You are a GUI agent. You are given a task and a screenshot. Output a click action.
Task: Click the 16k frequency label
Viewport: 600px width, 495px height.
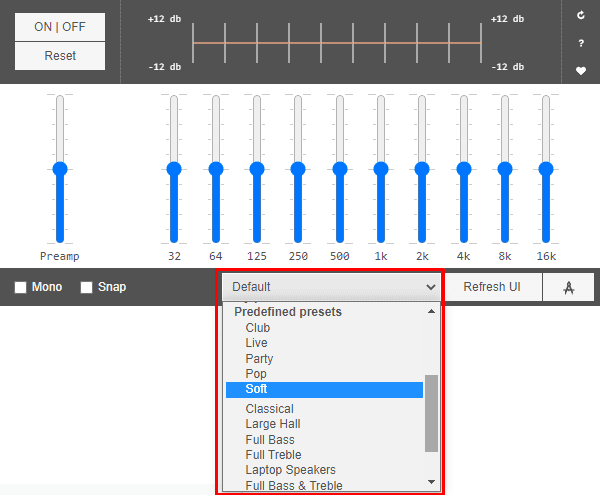(x=546, y=256)
